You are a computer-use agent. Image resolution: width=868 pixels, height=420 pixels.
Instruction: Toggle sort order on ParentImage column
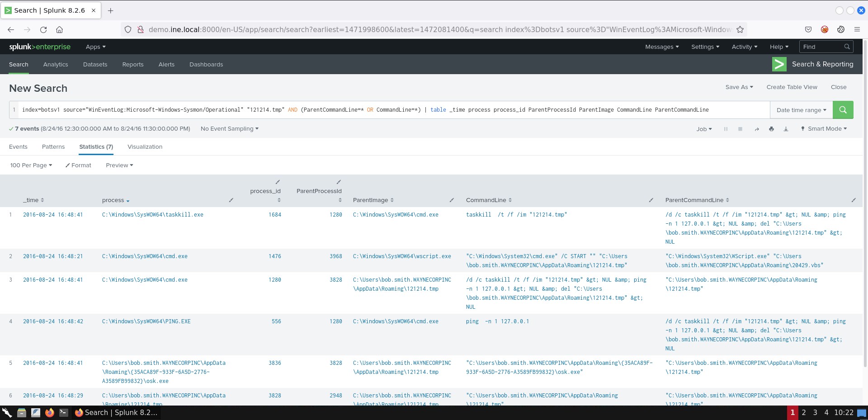coord(373,200)
